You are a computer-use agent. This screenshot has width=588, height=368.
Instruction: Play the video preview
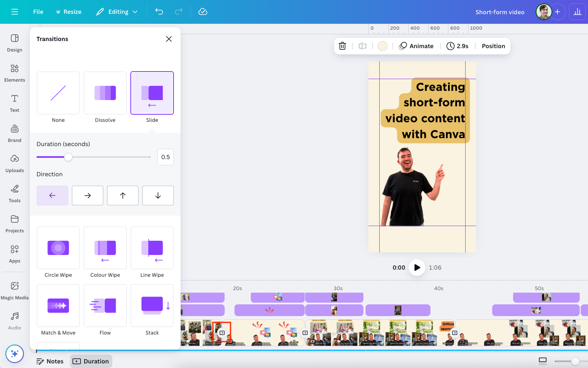(x=417, y=268)
